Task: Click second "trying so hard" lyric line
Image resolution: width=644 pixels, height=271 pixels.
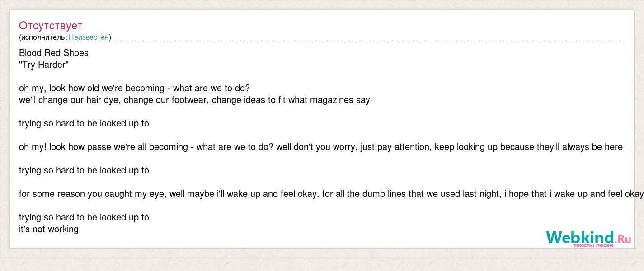Action: click(x=84, y=170)
